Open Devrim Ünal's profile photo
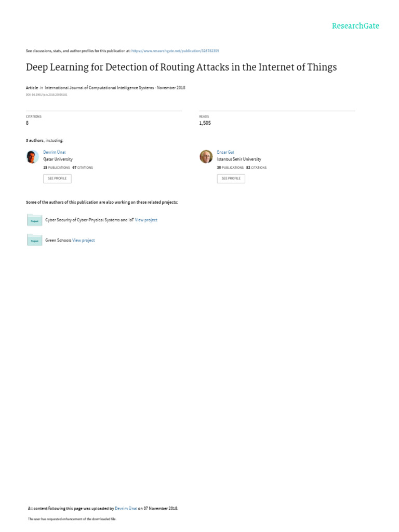This screenshot has width=399, height=532. [x=32, y=157]
